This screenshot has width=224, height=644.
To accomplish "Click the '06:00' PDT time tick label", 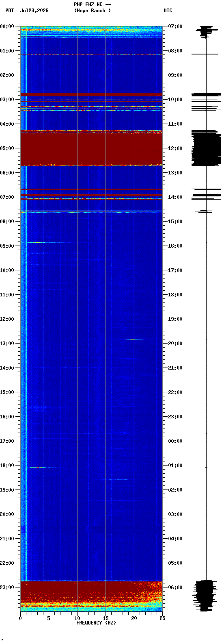I will tap(7, 173).
